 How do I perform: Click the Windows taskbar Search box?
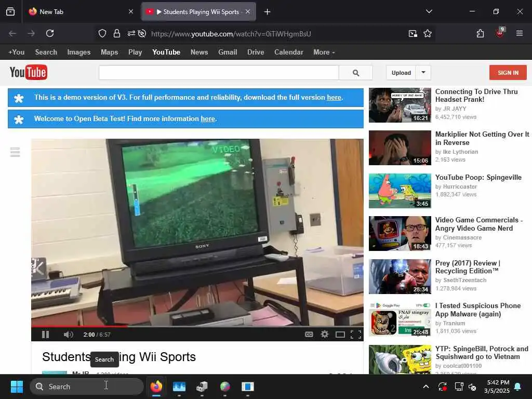click(87, 387)
